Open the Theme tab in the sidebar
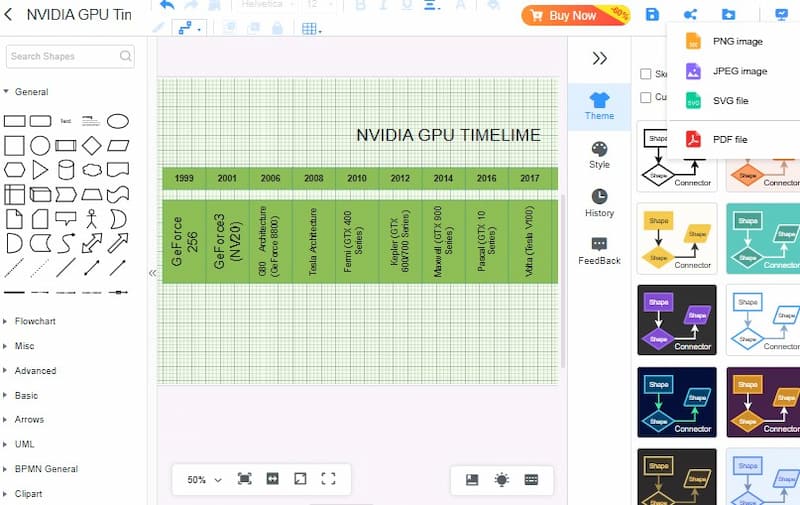The width and height of the screenshot is (800, 505). (x=599, y=106)
